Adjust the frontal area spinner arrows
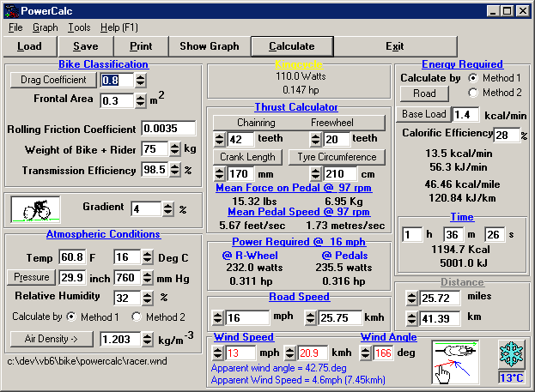This screenshot has width=535, height=392. (x=140, y=101)
